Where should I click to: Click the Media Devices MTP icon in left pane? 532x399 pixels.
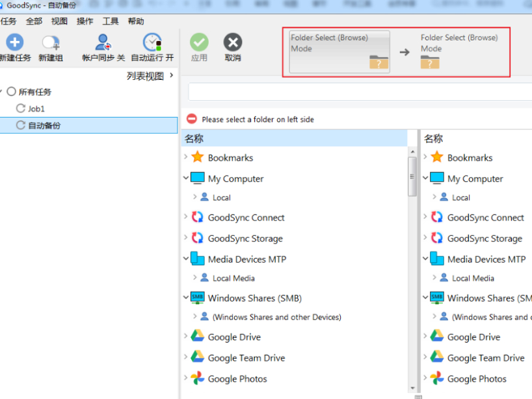tap(198, 259)
